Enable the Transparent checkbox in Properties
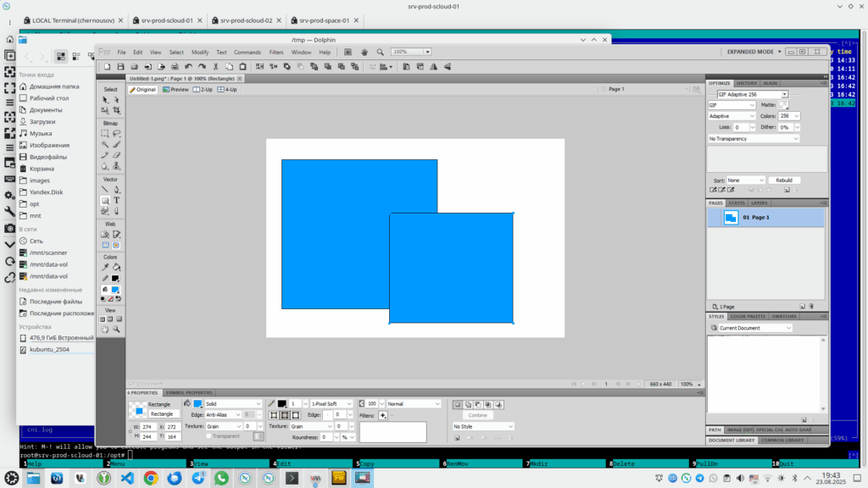The width and height of the screenshot is (868, 488). tap(207, 436)
